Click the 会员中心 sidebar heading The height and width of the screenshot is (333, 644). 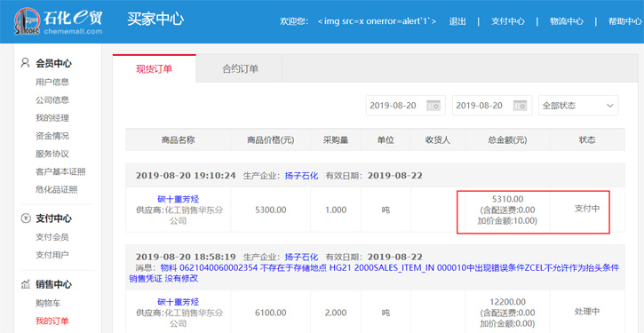click(x=54, y=63)
